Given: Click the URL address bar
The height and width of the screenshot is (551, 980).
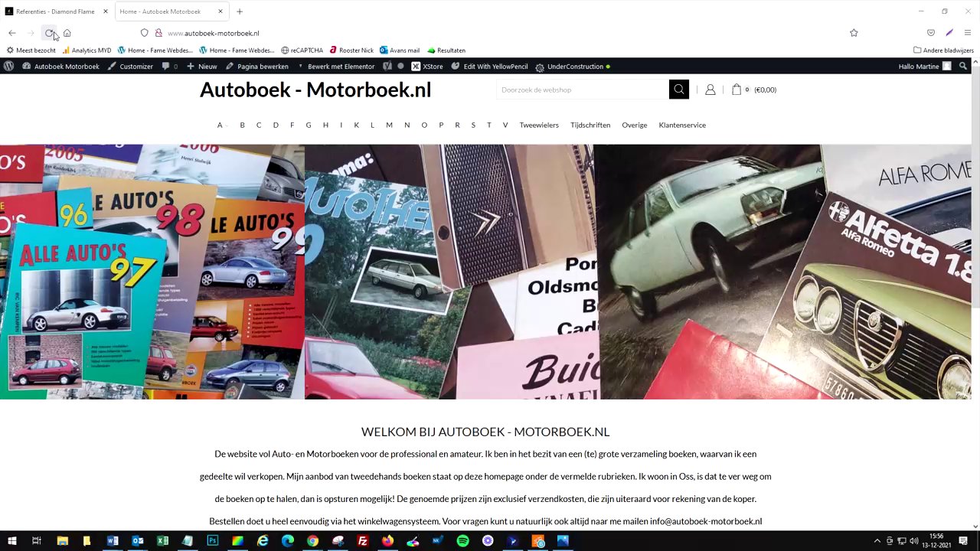Looking at the screenshot, I should 490,33.
